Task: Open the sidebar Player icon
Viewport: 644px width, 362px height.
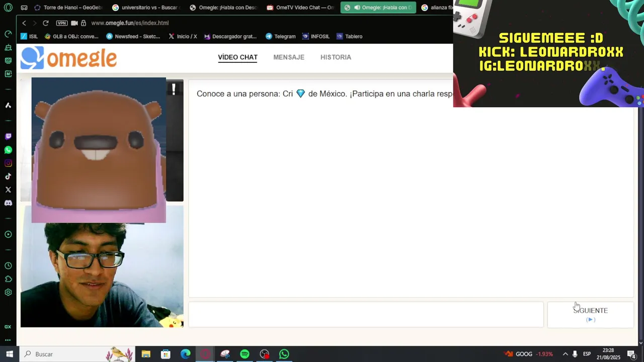Action: [x=8, y=234]
